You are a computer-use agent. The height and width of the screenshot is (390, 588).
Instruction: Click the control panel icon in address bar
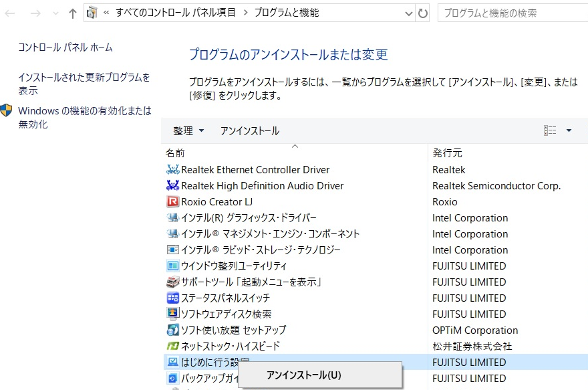pos(92,13)
